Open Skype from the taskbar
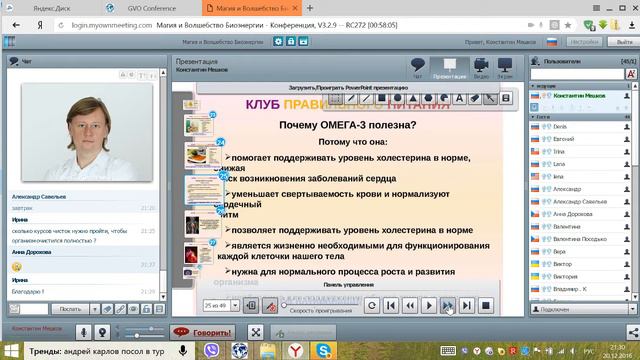Image resolution: width=640 pixels, height=360 pixels. [323, 351]
